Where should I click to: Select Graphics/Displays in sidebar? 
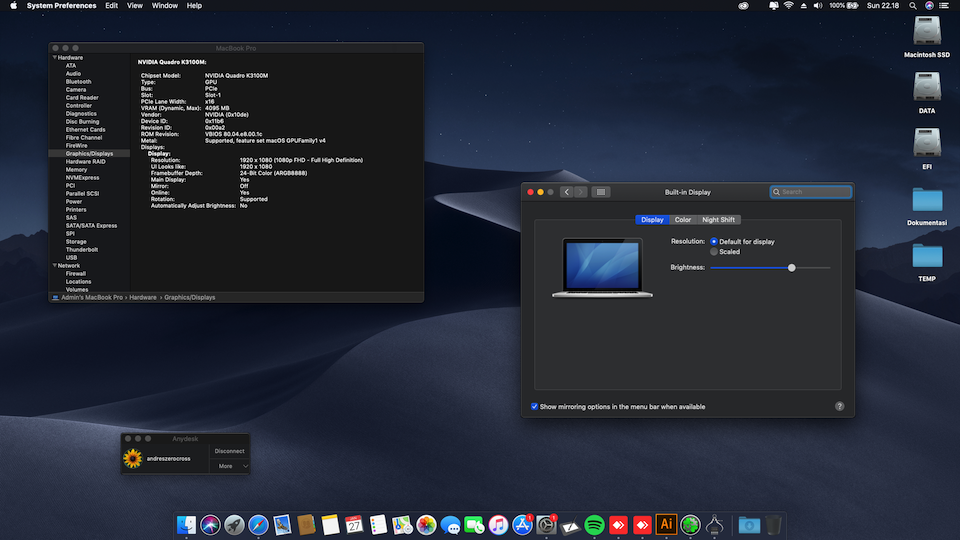89,154
